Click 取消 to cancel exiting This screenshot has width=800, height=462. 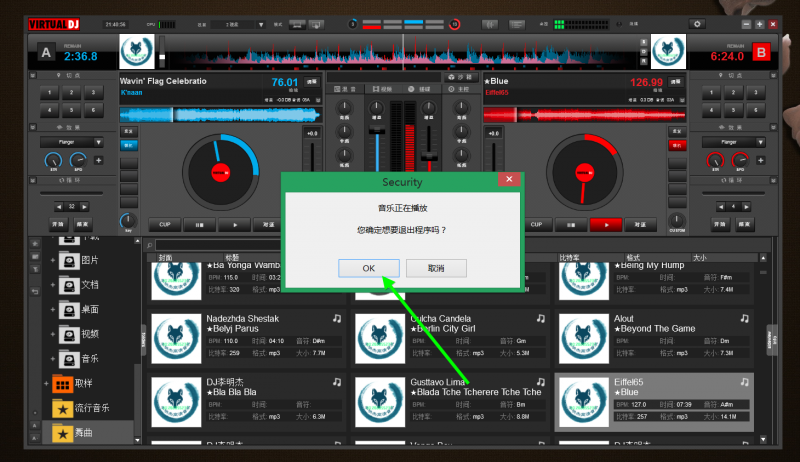point(436,268)
